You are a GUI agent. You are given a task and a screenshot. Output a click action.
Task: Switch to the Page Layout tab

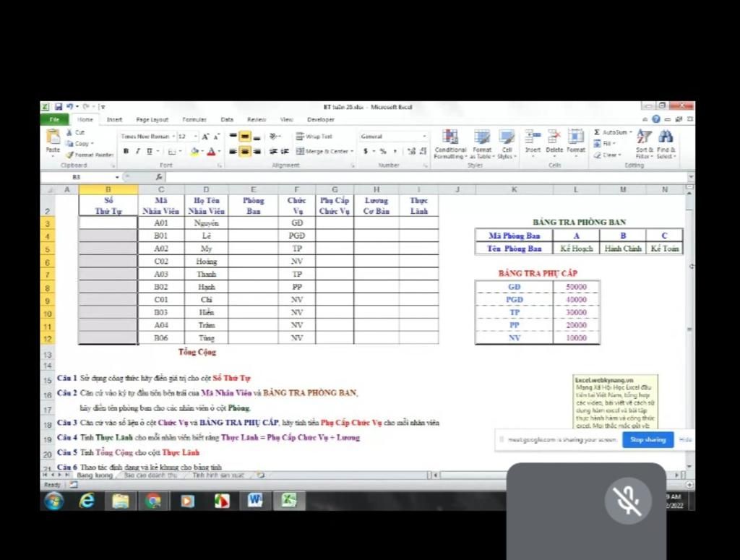(152, 120)
